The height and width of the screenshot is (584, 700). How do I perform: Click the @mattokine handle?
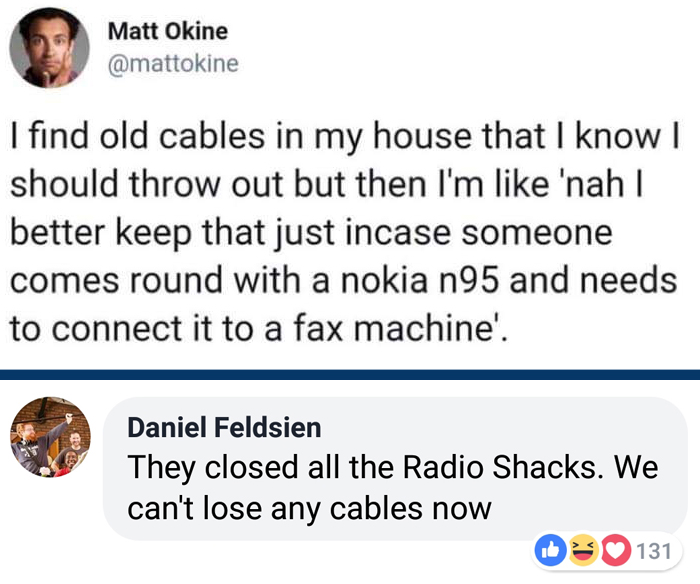pyautogui.click(x=172, y=63)
